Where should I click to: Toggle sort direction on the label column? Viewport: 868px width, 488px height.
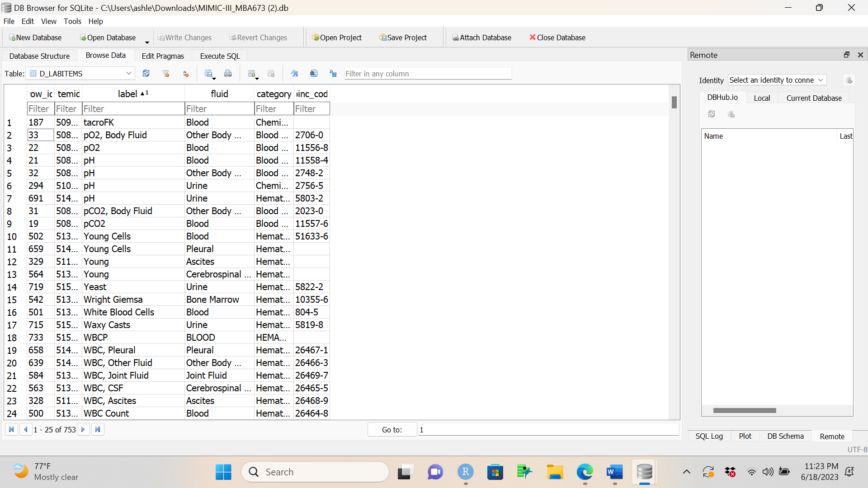click(132, 94)
